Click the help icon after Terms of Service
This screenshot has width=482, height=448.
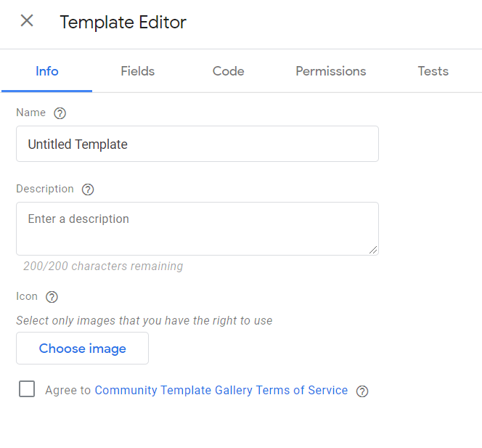(362, 391)
